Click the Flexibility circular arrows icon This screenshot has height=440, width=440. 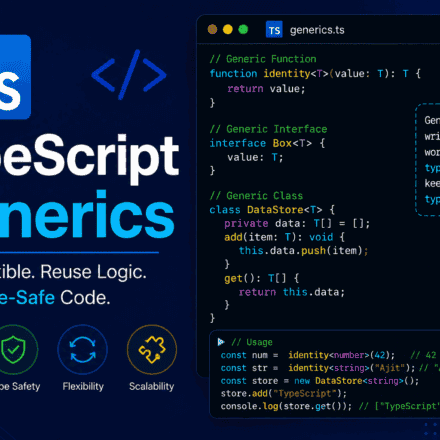tap(83, 350)
